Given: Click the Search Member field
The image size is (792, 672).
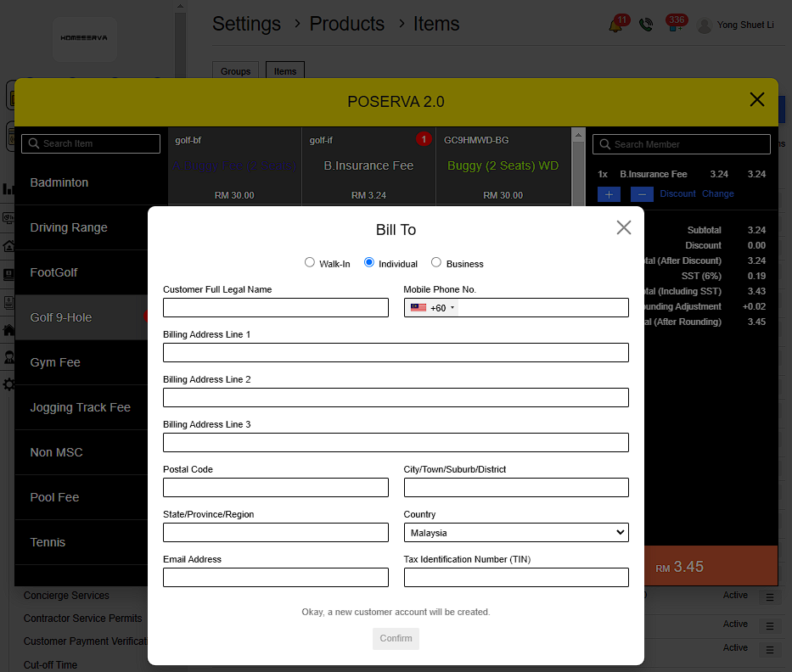Looking at the screenshot, I should (683, 144).
